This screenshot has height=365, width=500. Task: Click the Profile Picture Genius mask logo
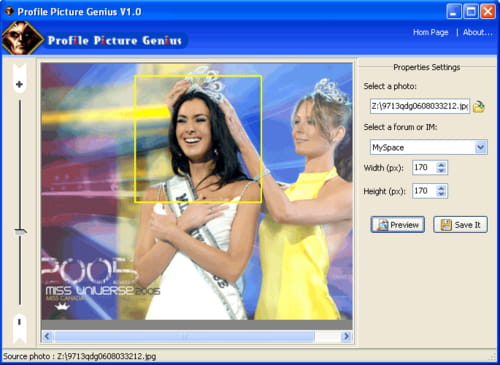(x=23, y=38)
